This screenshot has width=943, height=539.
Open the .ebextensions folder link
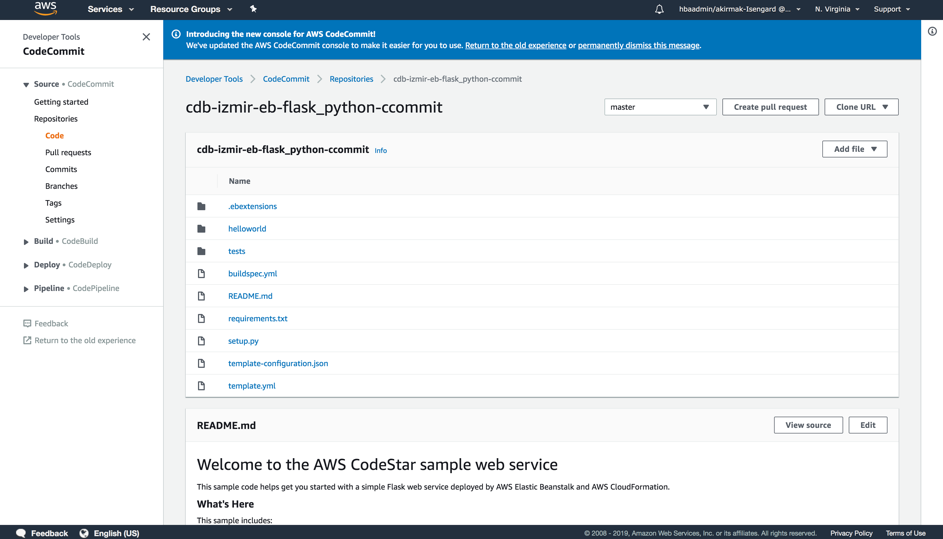tap(253, 206)
